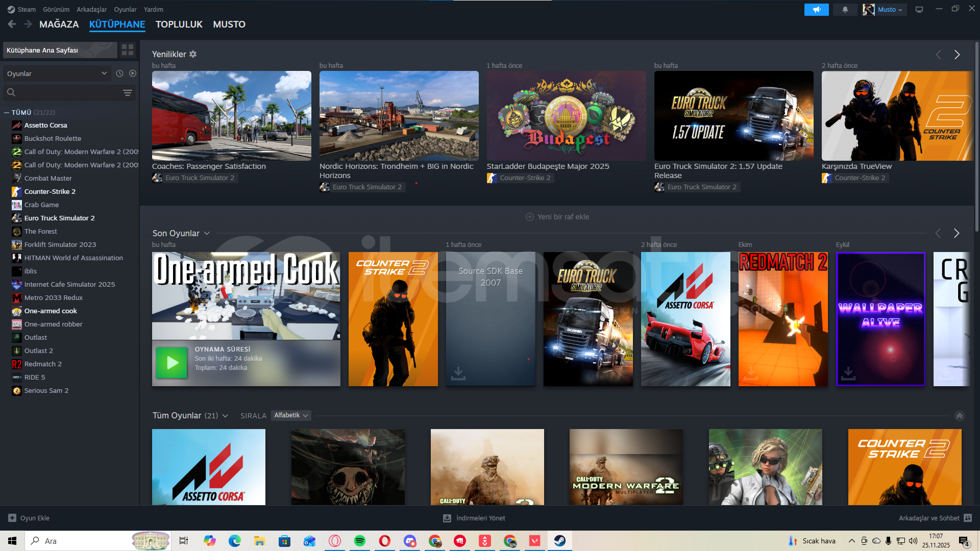Switch to grid collections view icon
980x551 pixels.
tap(128, 50)
